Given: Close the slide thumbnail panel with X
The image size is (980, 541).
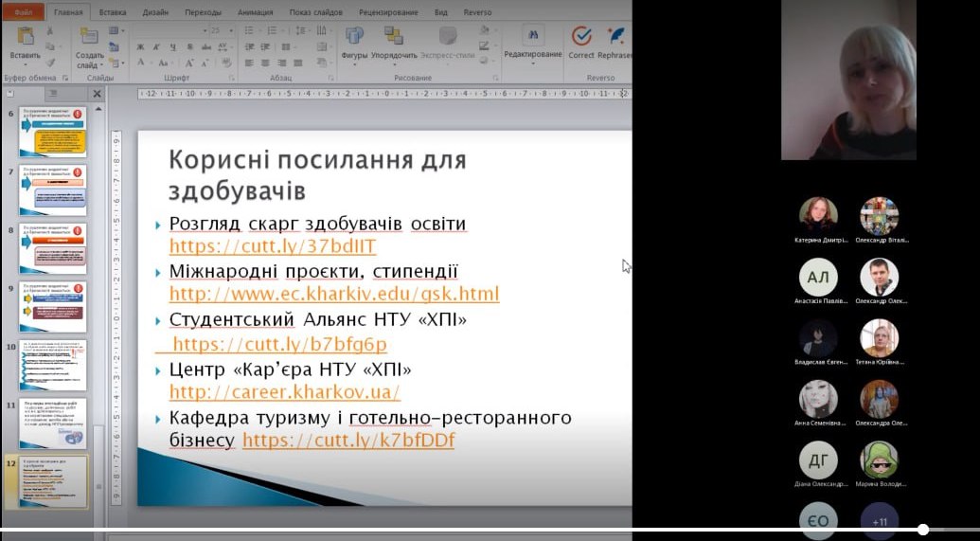Looking at the screenshot, I should pyautogui.click(x=97, y=94).
